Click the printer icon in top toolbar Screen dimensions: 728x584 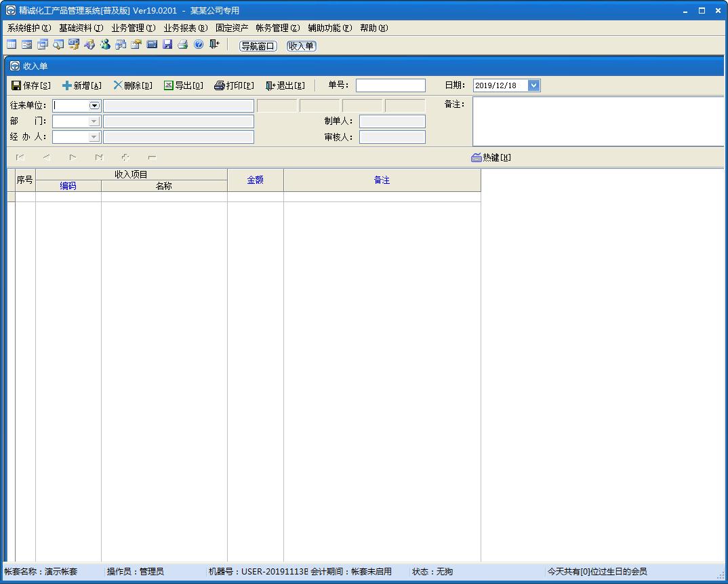pyautogui.click(x=183, y=45)
